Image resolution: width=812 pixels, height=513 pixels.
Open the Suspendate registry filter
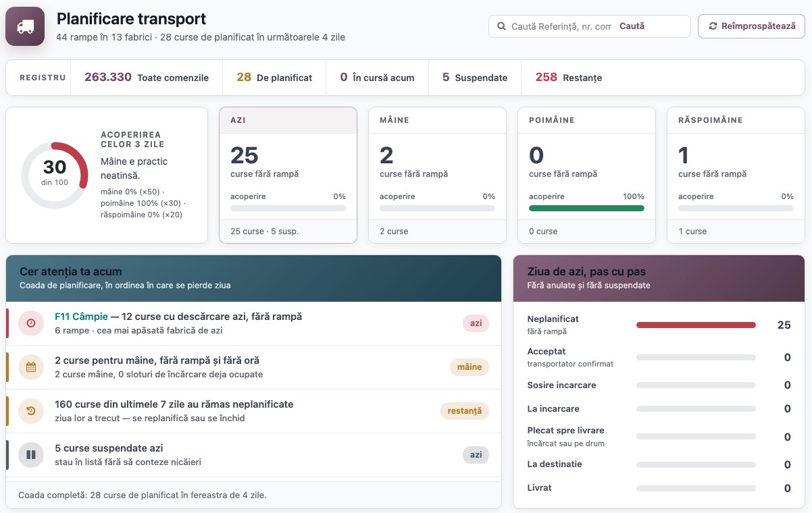[475, 78]
